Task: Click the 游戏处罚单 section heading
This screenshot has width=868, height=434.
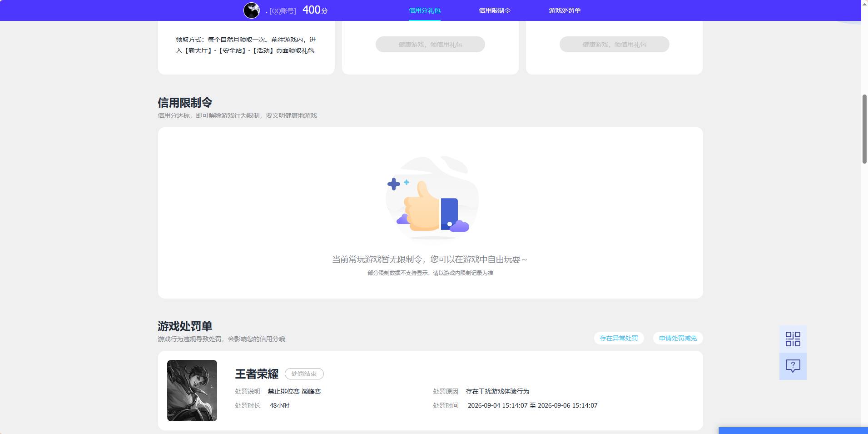Action: (x=185, y=326)
